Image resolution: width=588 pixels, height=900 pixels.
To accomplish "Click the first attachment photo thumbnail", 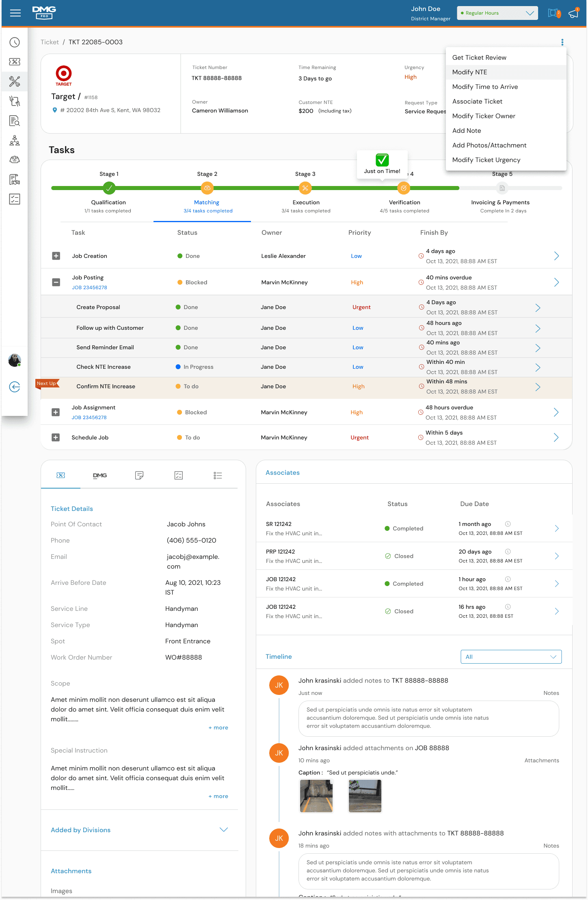I will (x=316, y=796).
